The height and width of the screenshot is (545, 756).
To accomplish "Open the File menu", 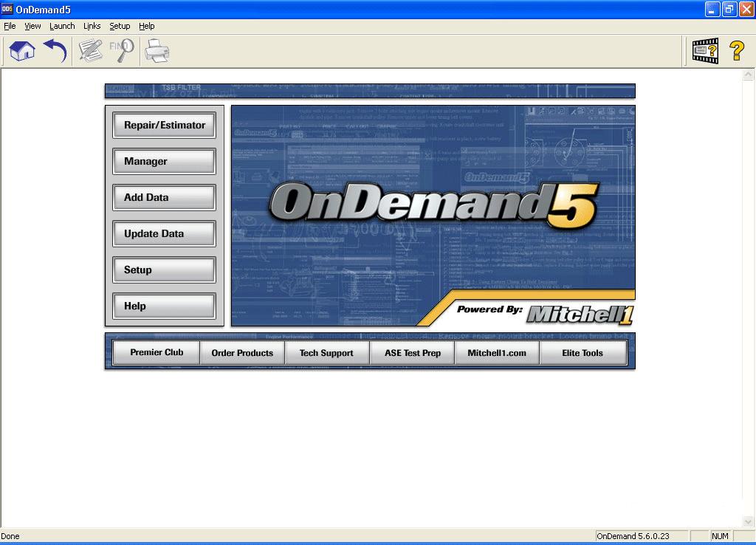I will (10, 26).
